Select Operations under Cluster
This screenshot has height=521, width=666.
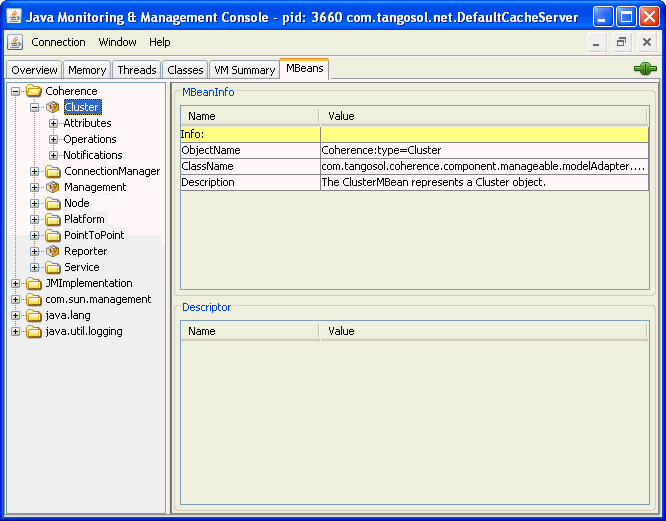click(x=90, y=139)
